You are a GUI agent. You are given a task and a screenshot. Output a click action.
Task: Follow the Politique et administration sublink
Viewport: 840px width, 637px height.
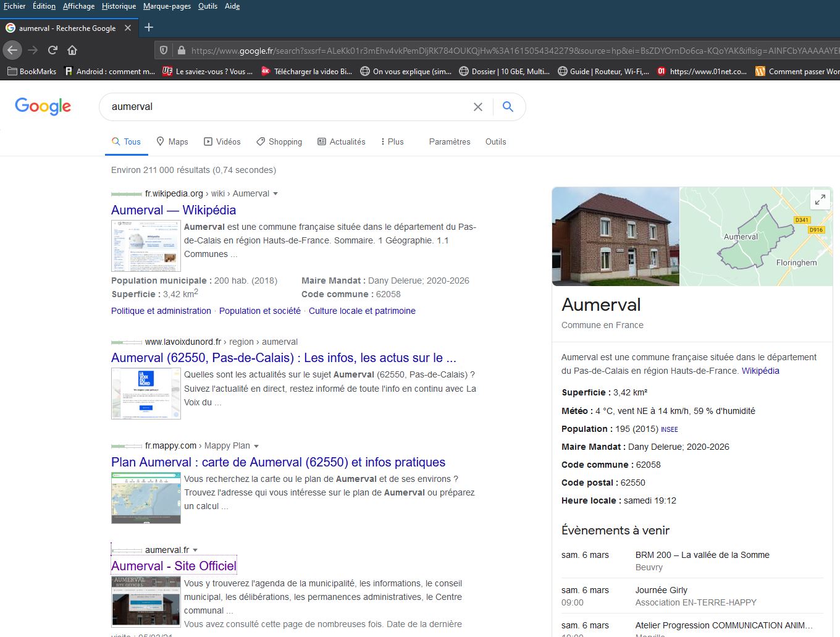click(x=161, y=311)
